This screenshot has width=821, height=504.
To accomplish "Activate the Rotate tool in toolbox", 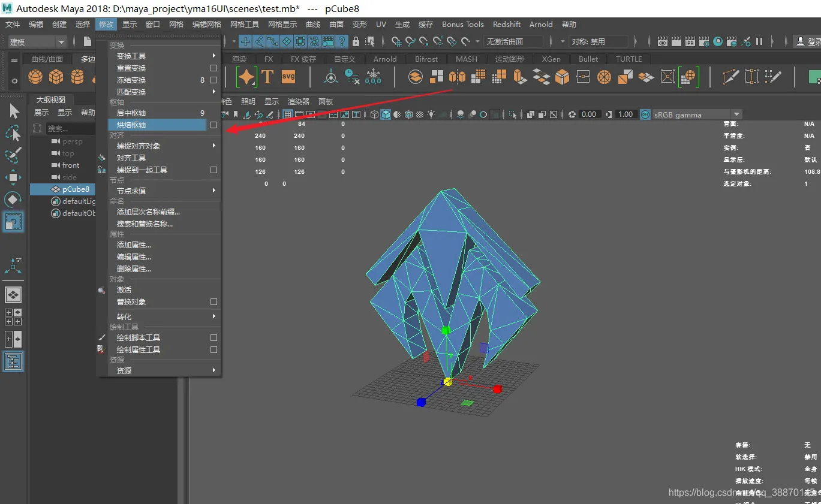I will [13, 200].
